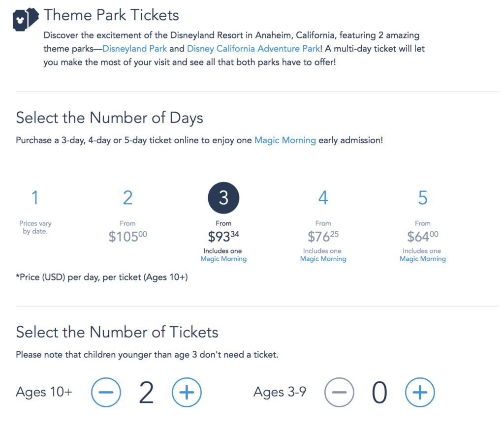The height and width of the screenshot is (430, 504).
Task: Click the Ages 10+ ticket quantity number
Action: (x=146, y=393)
